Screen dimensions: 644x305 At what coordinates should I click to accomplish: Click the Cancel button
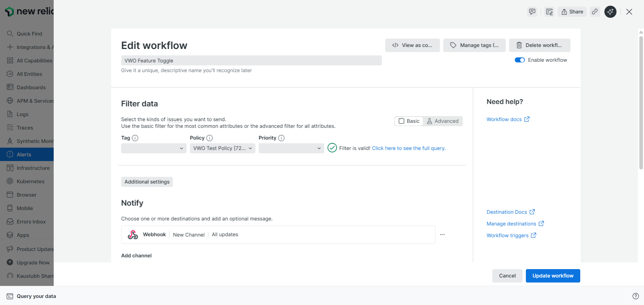[507, 276]
